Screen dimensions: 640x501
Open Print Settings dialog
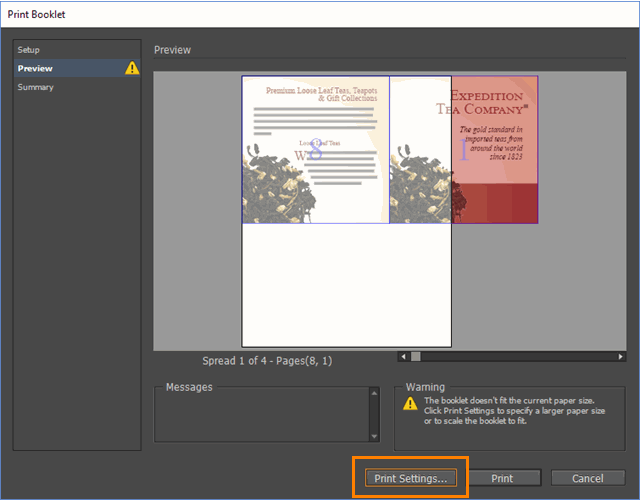tap(410, 478)
